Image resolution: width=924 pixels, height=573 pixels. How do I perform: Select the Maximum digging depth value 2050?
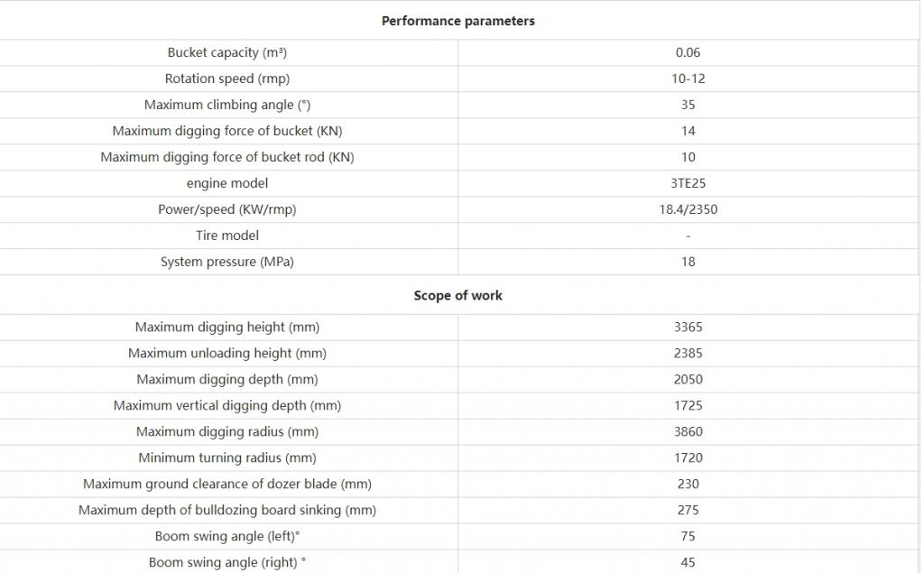[688, 380]
